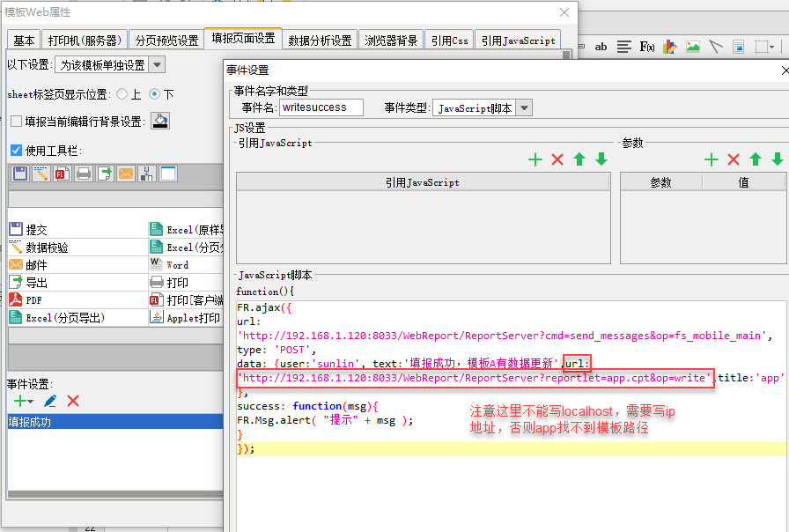Screen dimensions: 789x532
Task: Click the import Excel icon in the toolbar preview
Action: click(x=147, y=174)
